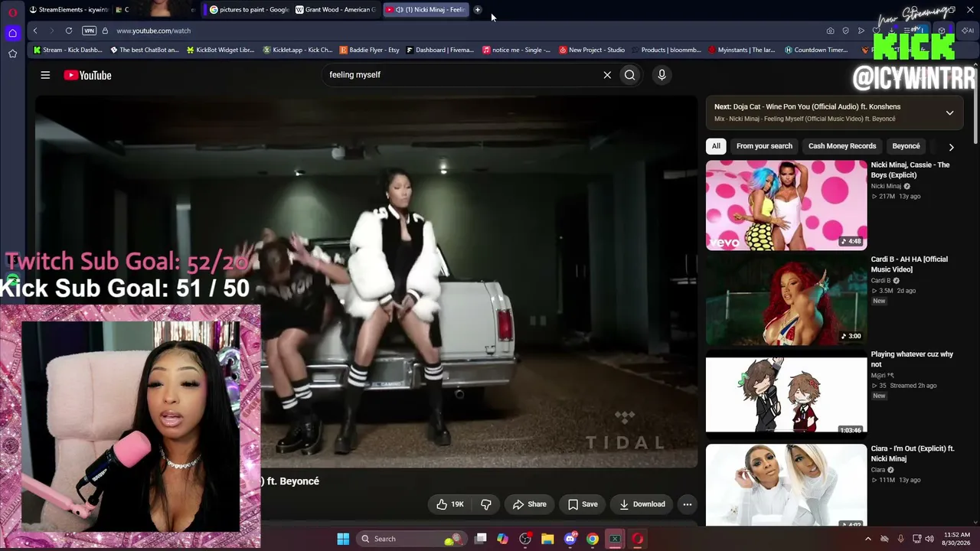Click the browser address bar URL
This screenshot has height=551, width=980.
153,31
